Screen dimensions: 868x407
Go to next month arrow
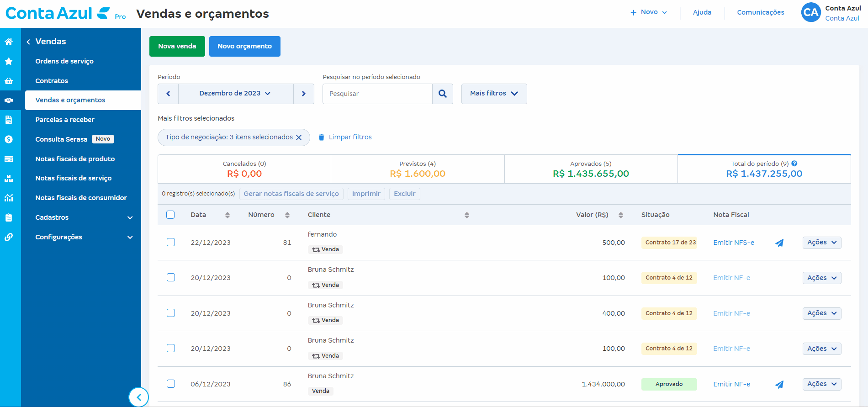pyautogui.click(x=304, y=94)
